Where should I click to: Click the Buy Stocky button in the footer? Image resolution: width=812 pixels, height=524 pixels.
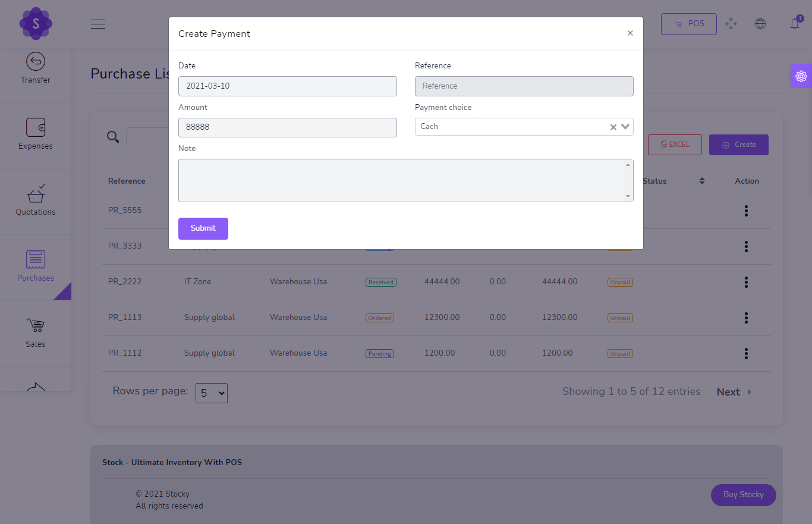pyautogui.click(x=743, y=495)
